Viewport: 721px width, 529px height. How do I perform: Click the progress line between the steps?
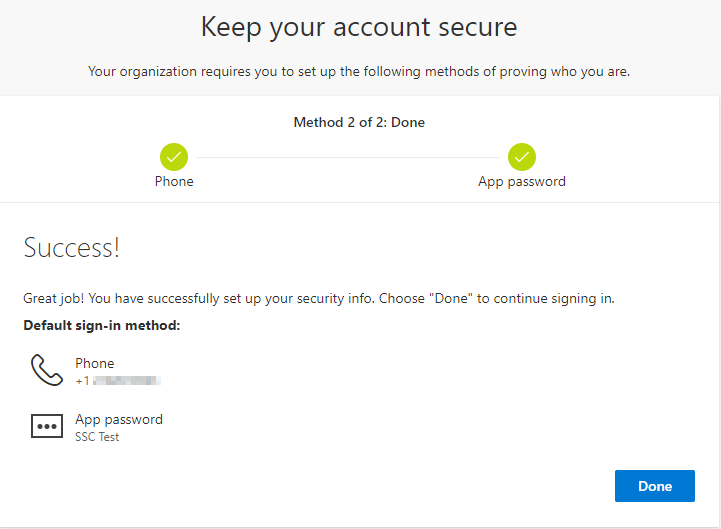coord(348,157)
